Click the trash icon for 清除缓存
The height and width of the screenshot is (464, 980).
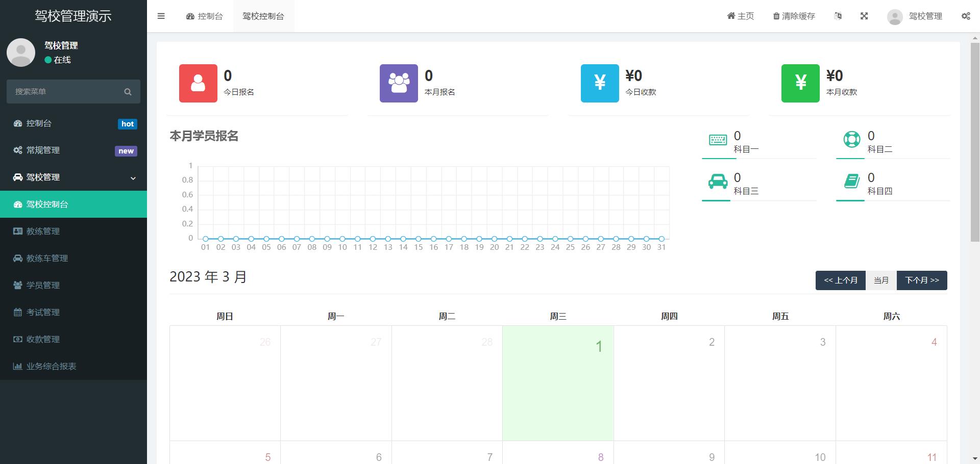click(776, 16)
